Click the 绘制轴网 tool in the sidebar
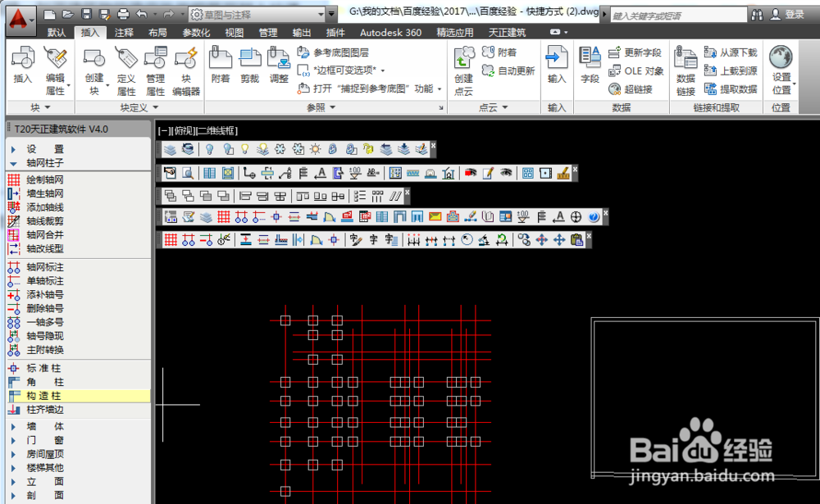Viewport: 820px width, 504px height. click(44, 179)
